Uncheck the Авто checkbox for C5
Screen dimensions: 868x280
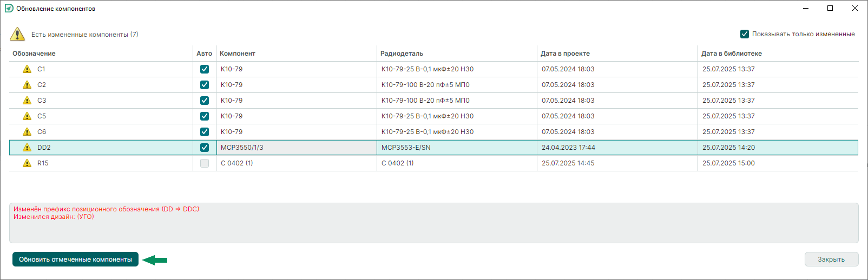(205, 116)
